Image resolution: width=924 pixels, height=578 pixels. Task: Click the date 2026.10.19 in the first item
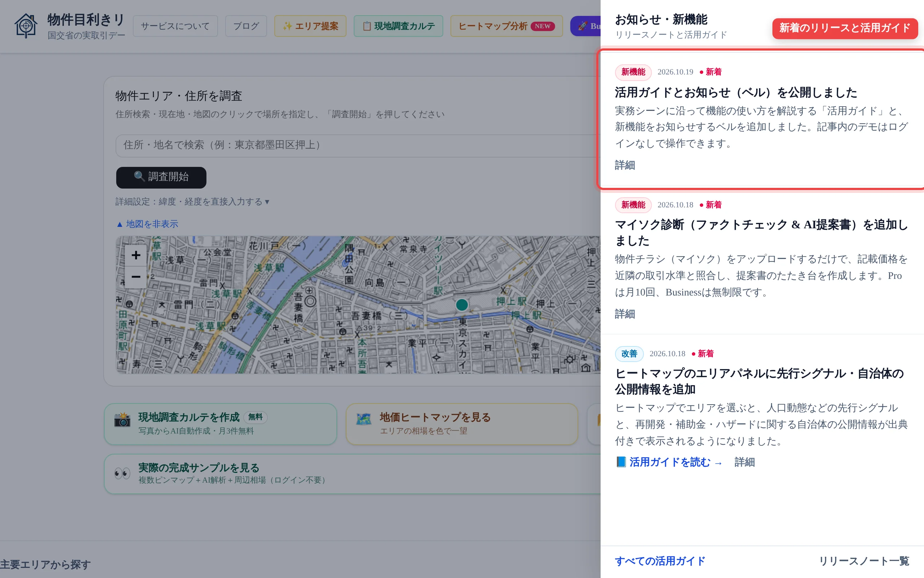675,72
